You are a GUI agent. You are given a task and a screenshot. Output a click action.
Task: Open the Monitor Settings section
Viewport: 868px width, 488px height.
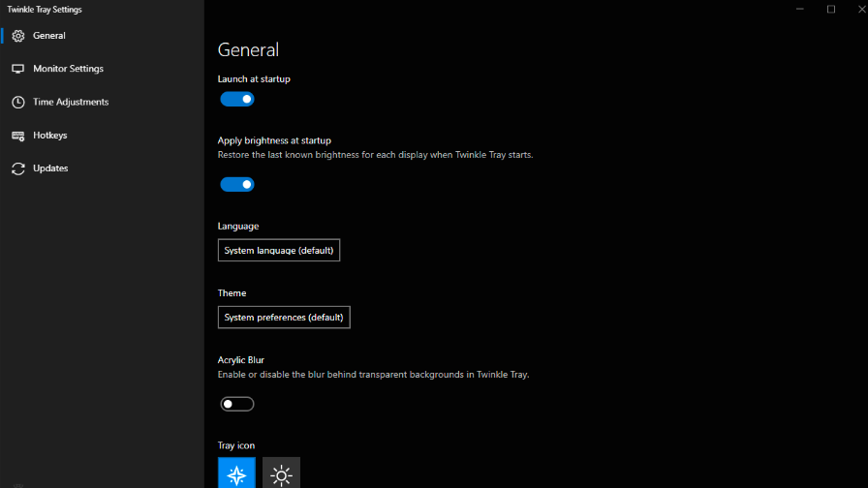(68, 69)
